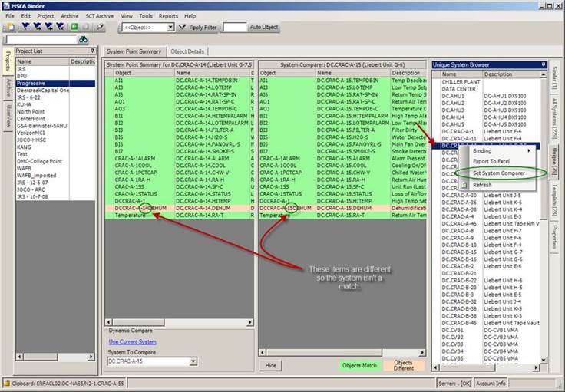Open the Object filter dropdown
Screen dimensions: 565x392
click(x=170, y=28)
